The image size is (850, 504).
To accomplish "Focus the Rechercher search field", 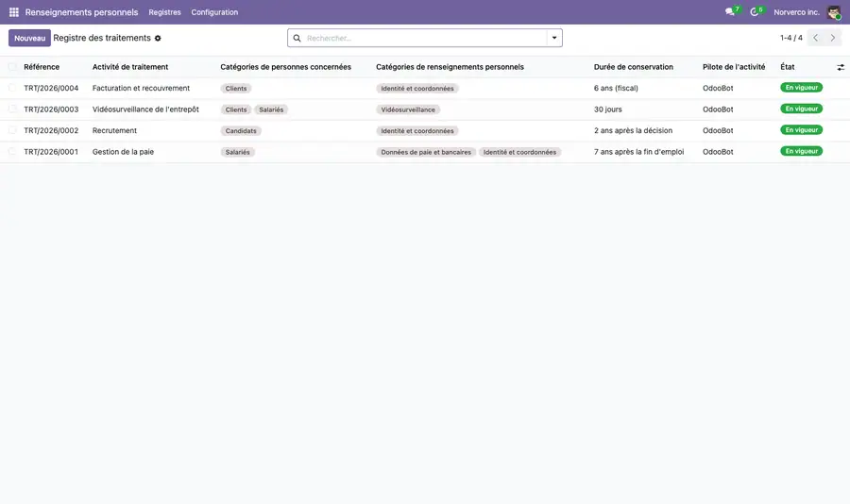I will coord(425,38).
